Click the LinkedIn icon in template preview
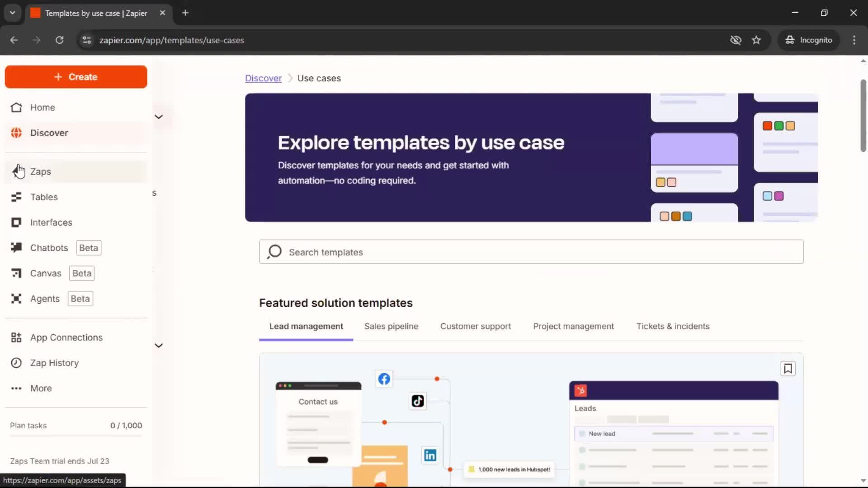This screenshot has width=868, height=488. (430, 455)
